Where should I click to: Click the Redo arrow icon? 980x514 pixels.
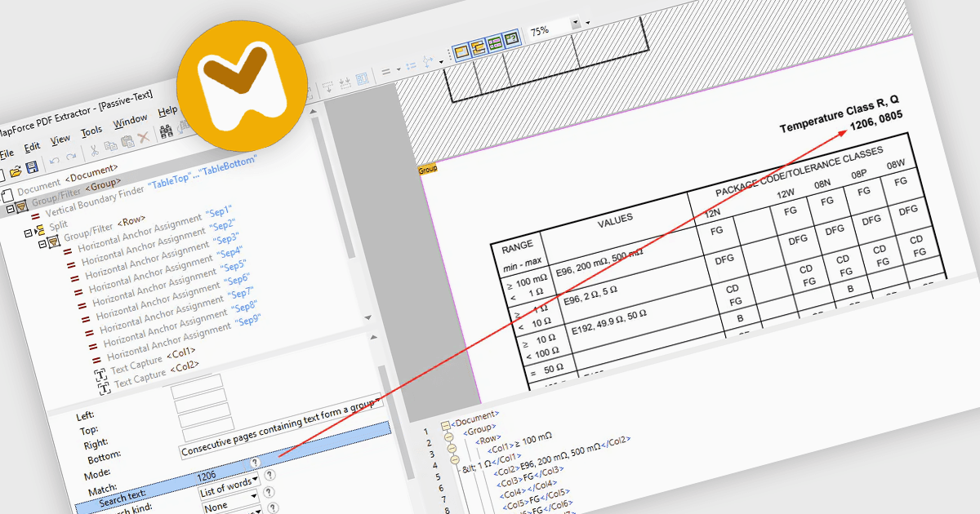point(71,157)
